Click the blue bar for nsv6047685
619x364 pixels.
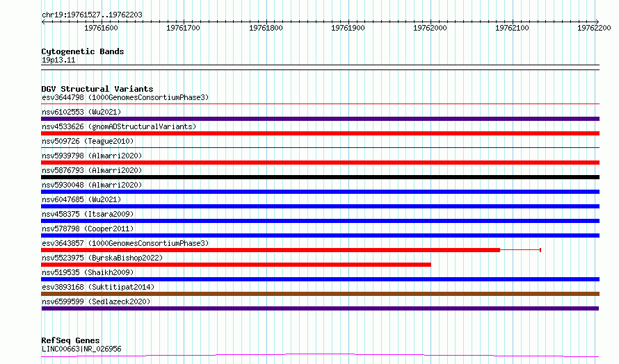pos(320,206)
